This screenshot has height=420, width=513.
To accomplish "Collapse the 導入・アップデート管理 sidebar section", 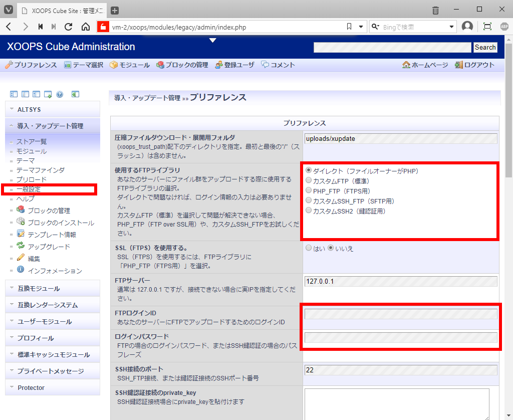I will [53, 126].
